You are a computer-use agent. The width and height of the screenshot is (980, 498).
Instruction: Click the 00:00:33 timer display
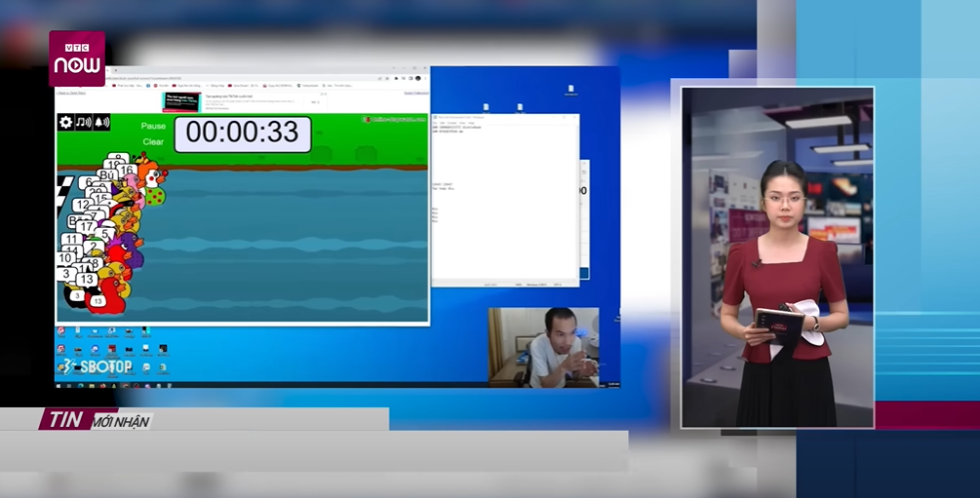(243, 134)
